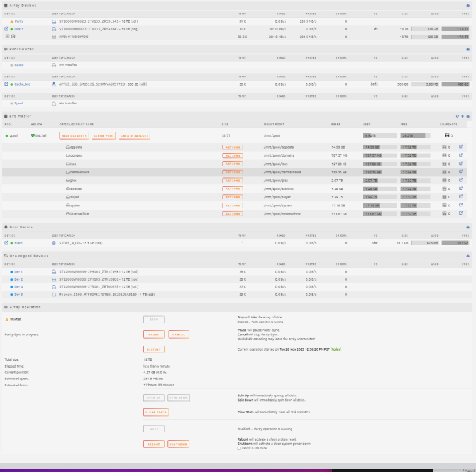The width and height of the screenshot is (476, 472).
Task: Open help for Boot Device section
Action: pyautogui.click(x=467, y=227)
